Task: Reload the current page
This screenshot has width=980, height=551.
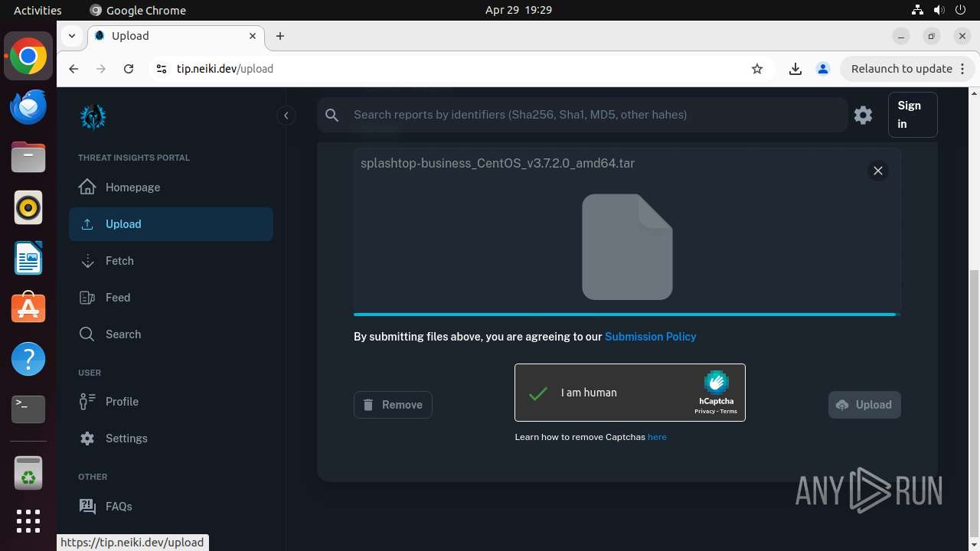Action: point(129,69)
